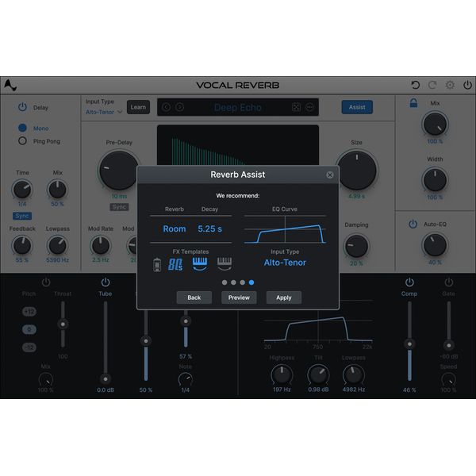Screen dimensions: 476x476
Task: Toggle the Pre-Delay Sync button
Action: (x=119, y=207)
